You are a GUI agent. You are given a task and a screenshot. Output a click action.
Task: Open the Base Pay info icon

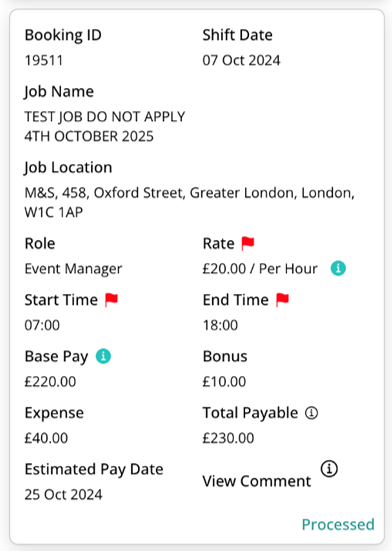tap(103, 356)
